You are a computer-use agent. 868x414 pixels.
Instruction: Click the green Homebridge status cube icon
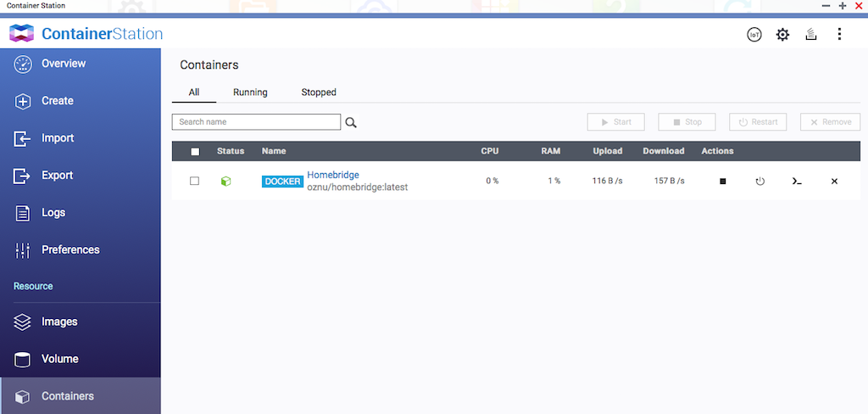click(225, 182)
